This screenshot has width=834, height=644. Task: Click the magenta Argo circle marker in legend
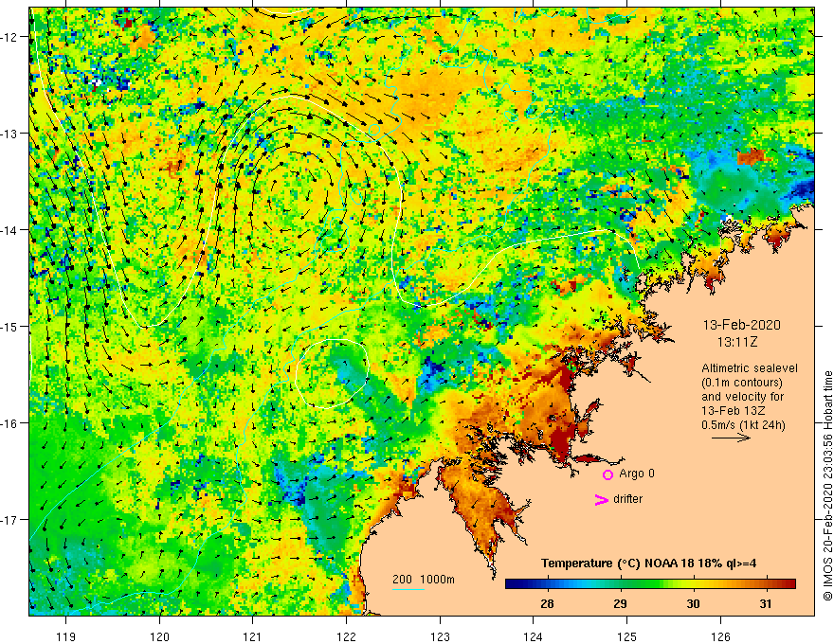coord(607,475)
